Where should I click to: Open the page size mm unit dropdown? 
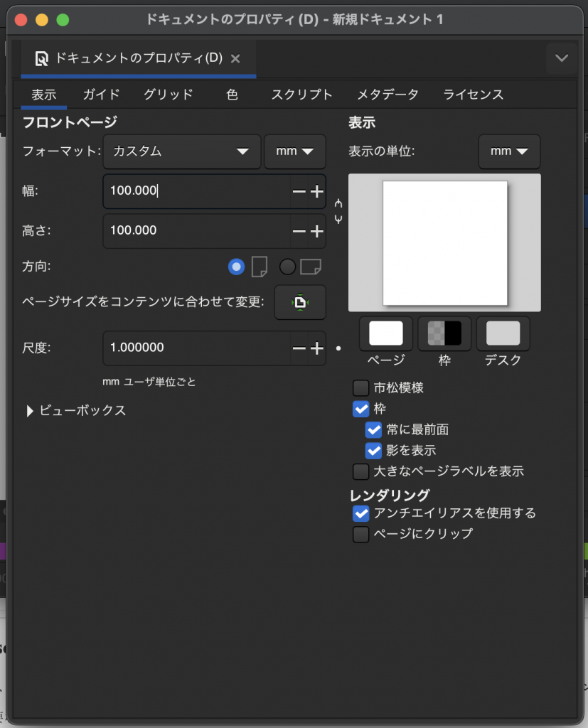[295, 151]
